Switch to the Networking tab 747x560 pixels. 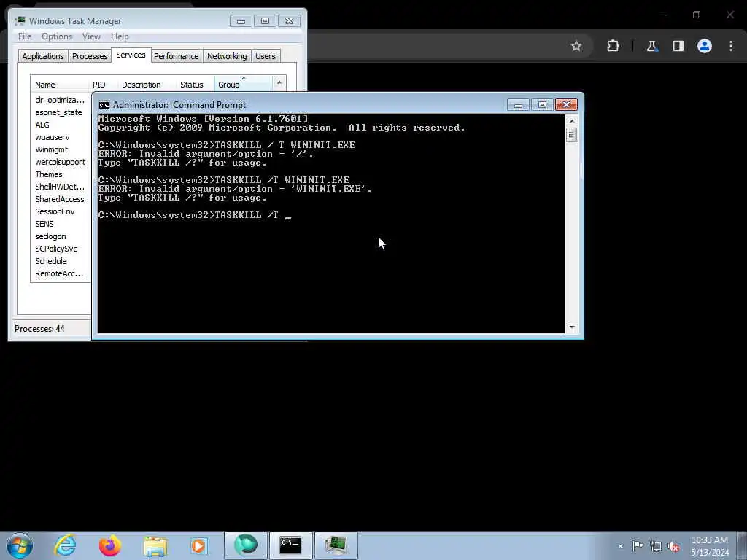pyautogui.click(x=227, y=56)
